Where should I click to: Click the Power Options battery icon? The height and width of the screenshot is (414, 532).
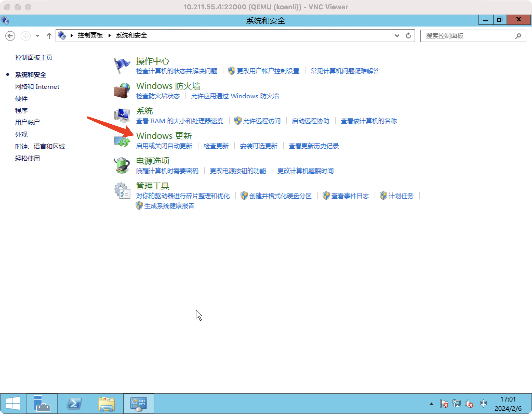[x=122, y=165]
